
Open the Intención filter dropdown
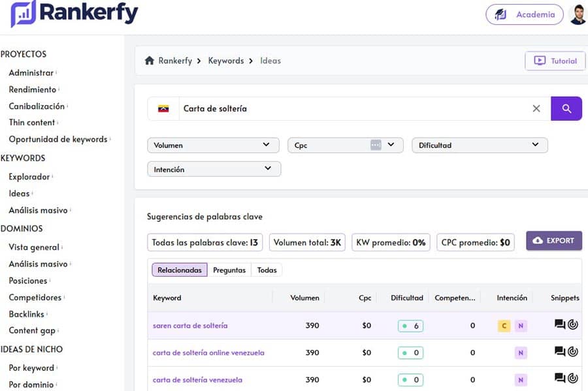[213, 169]
